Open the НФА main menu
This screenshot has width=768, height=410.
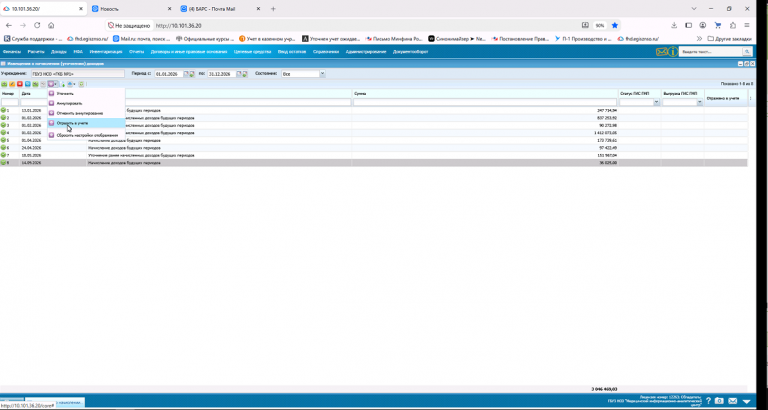click(x=78, y=51)
